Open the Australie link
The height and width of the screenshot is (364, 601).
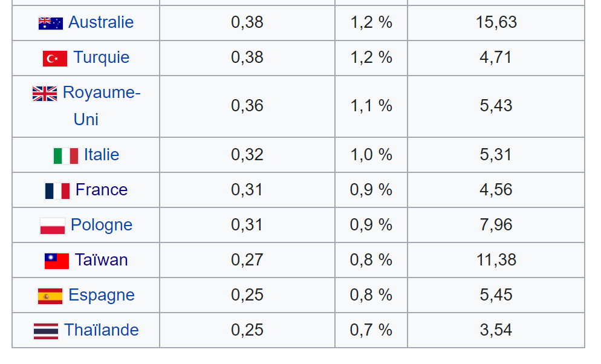click(x=101, y=22)
